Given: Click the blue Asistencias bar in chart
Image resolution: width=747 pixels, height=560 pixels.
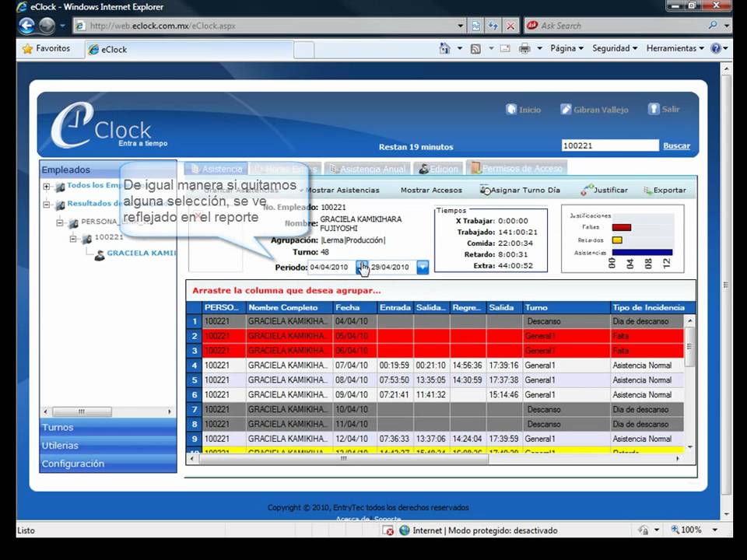Looking at the screenshot, I should (x=642, y=252).
